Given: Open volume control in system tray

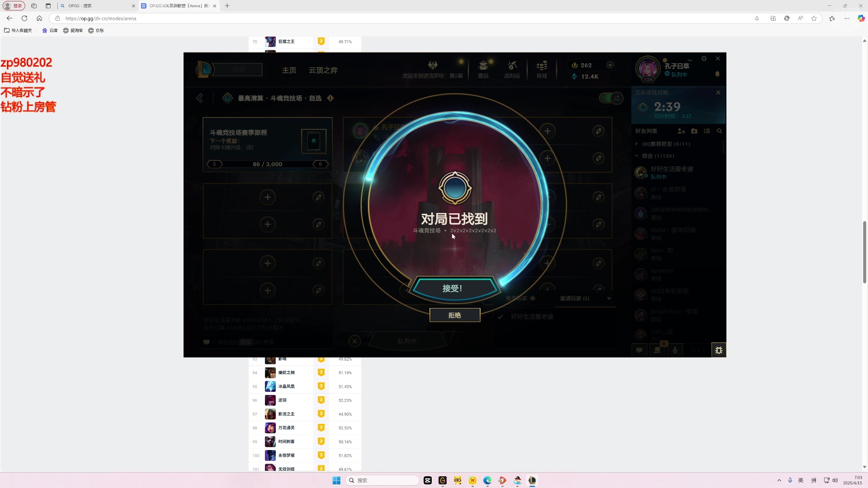Looking at the screenshot, I should 835,480.
